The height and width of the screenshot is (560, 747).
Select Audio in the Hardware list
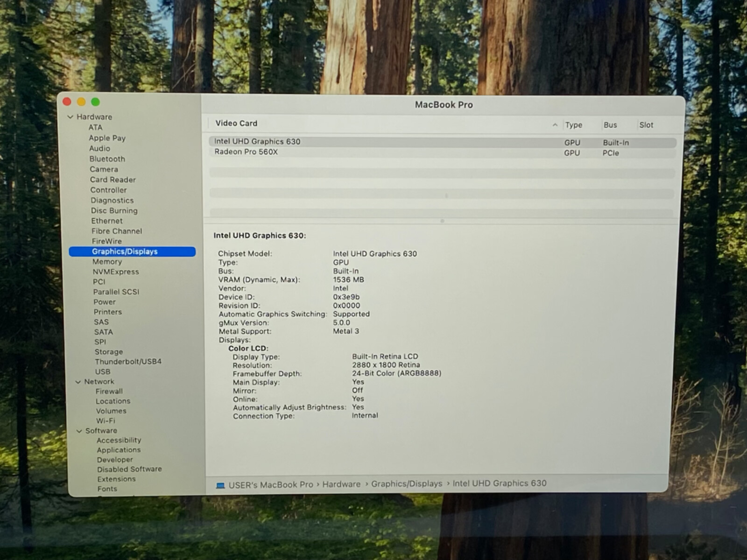[x=99, y=148]
